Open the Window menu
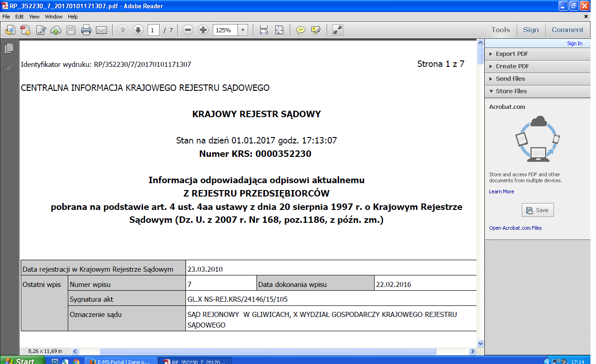 pyautogui.click(x=54, y=17)
